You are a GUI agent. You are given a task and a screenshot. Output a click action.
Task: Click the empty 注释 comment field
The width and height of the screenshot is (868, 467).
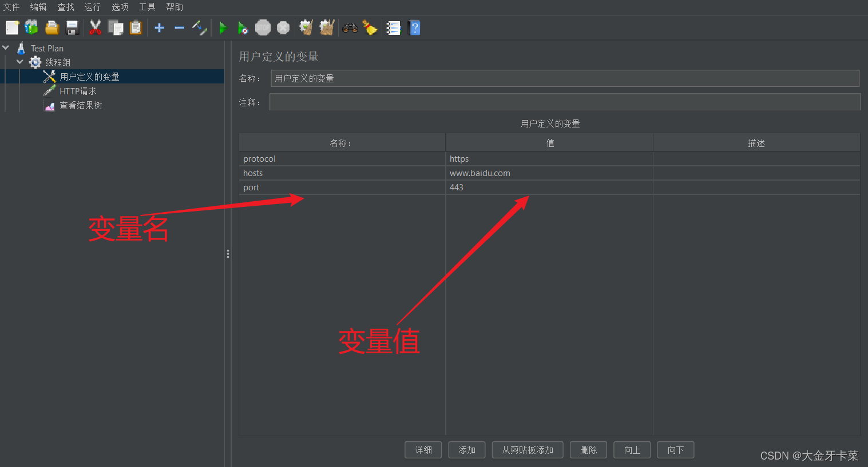click(565, 102)
